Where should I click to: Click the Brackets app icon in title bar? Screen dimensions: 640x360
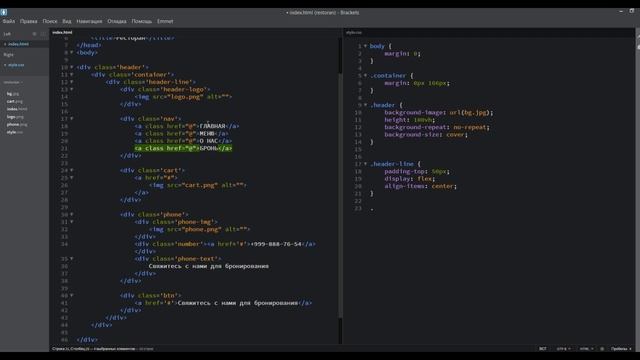4,12
